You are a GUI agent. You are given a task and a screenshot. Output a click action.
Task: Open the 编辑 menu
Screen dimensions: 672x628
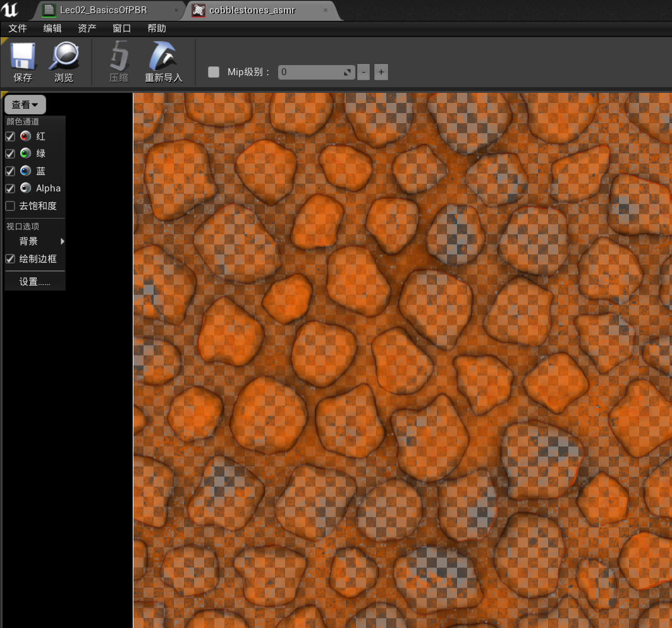(x=52, y=28)
